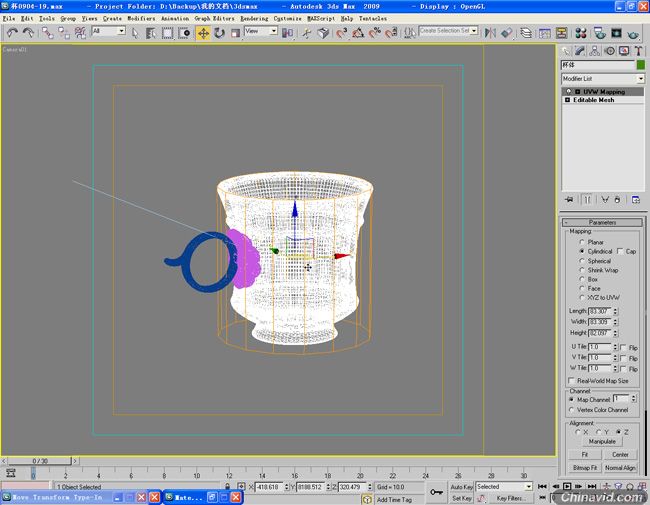Click the Auto Key button
Screen dimensions: 650x505
(x=461, y=487)
